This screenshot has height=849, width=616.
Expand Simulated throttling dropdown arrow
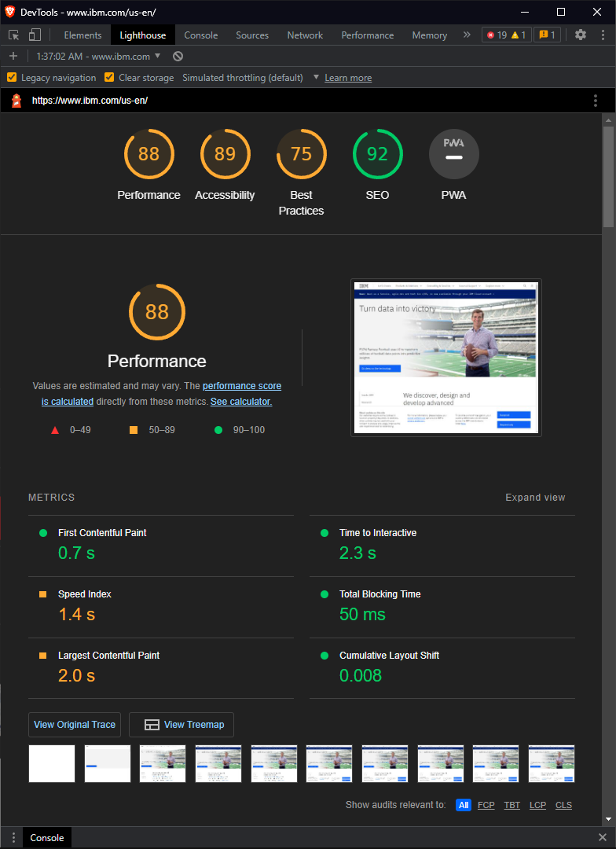pos(316,77)
